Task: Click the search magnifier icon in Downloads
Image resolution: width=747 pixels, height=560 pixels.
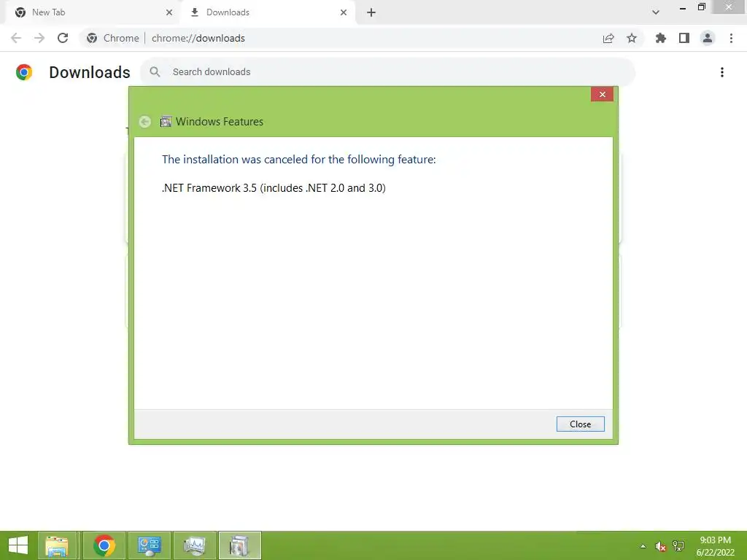Action: [x=155, y=72]
